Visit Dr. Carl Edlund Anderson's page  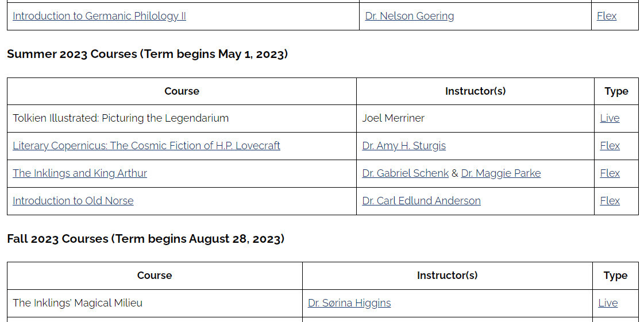tap(421, 201)
